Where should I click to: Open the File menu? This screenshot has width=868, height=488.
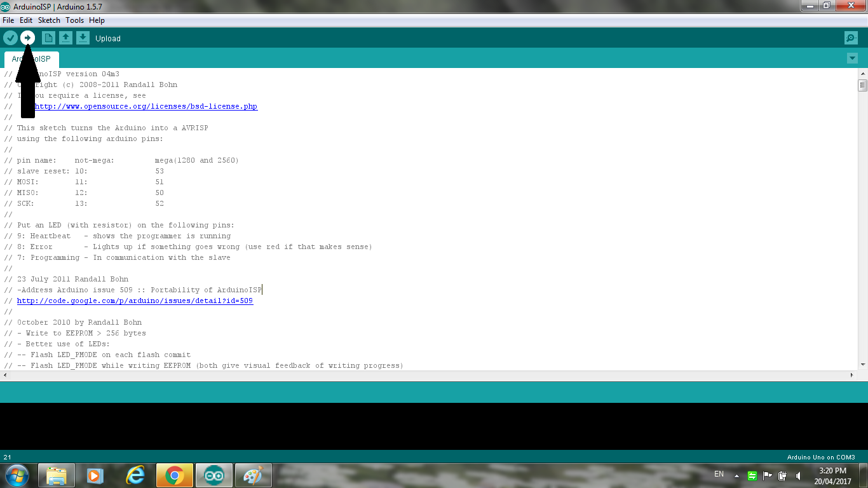point(8,20)
